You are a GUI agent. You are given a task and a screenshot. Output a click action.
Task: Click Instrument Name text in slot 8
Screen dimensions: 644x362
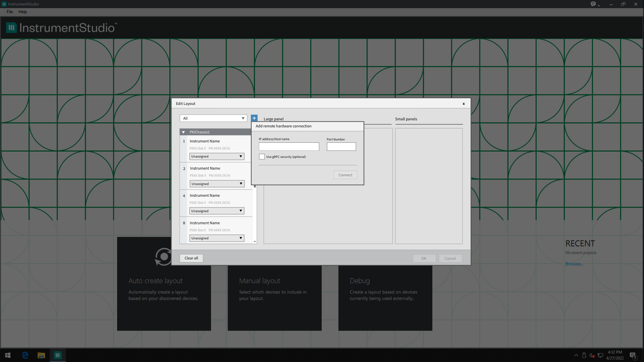[205, 223]
